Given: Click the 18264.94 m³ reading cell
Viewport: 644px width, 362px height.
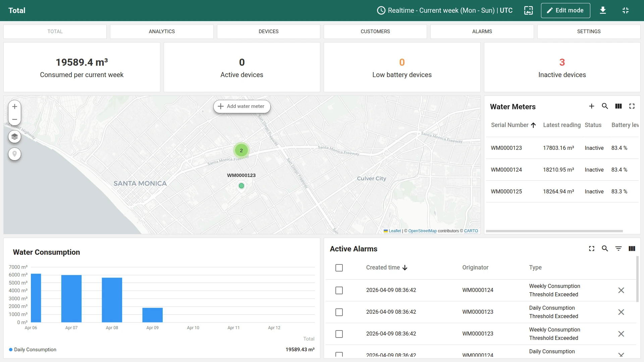Looking at the screenshot, I should pos(558,191).
